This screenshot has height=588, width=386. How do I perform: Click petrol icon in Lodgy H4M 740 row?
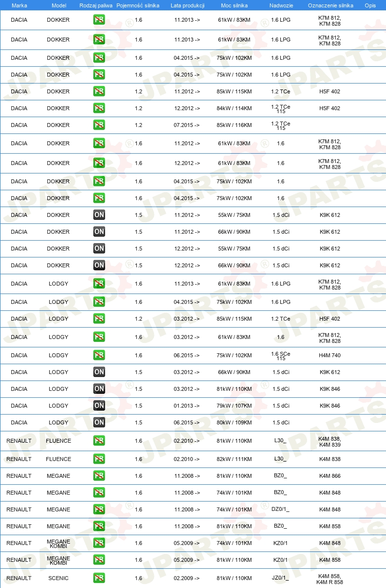click(x=99, y=355)
